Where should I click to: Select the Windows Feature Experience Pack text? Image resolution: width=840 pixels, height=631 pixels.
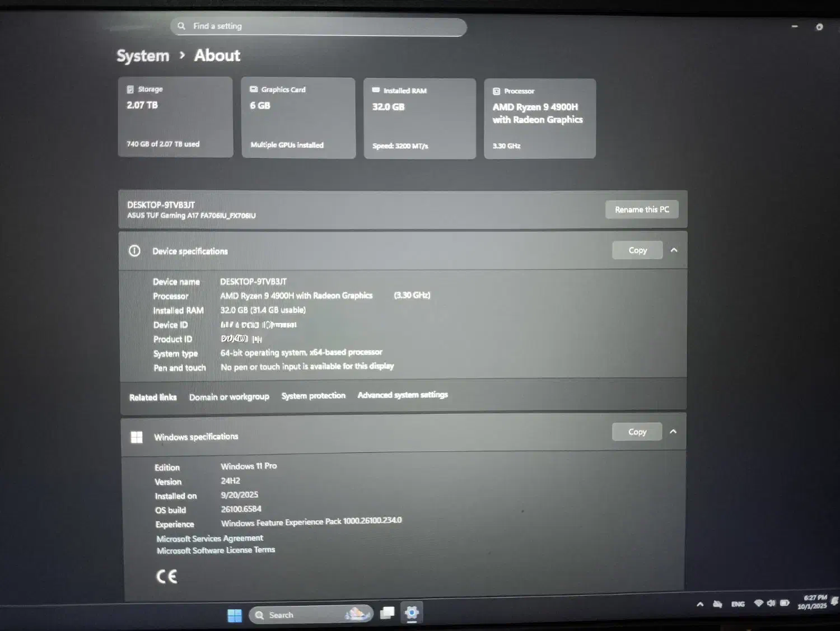[311, 522]
